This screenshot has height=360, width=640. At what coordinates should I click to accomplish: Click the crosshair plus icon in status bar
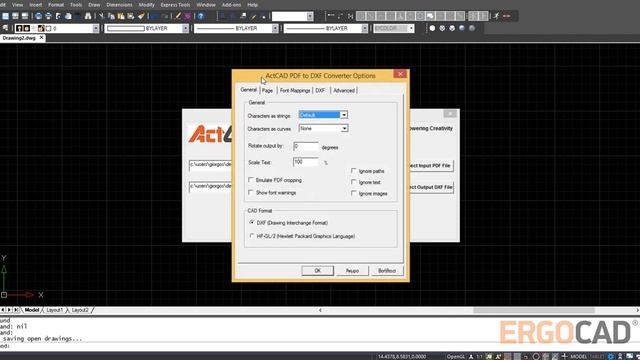pos(564,356)
